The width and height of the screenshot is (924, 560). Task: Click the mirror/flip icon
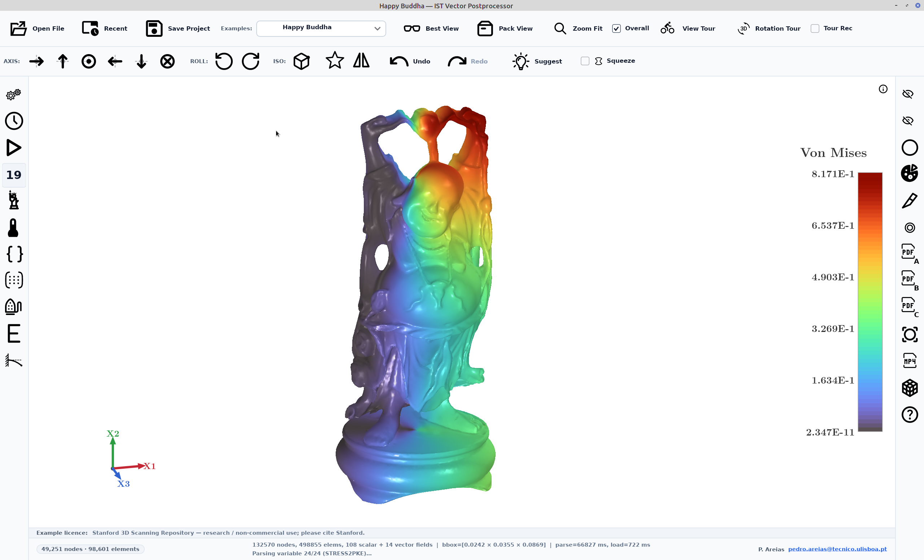(362, 60)
